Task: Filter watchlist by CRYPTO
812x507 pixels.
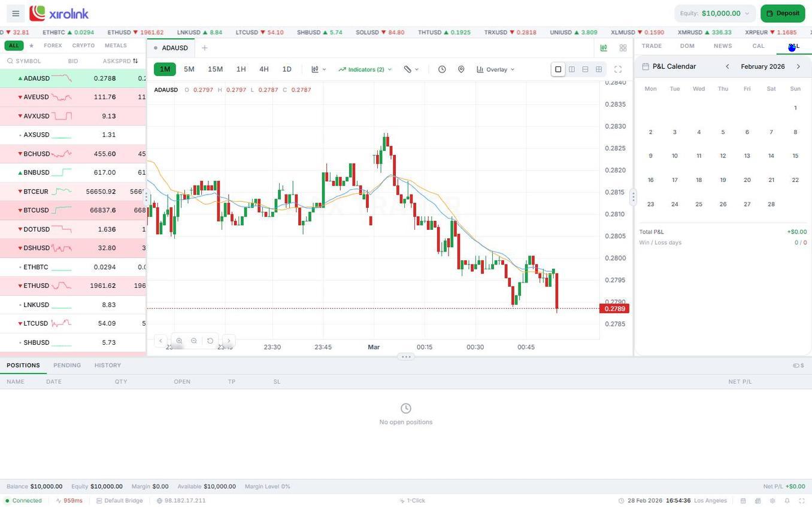Action: 83,45
